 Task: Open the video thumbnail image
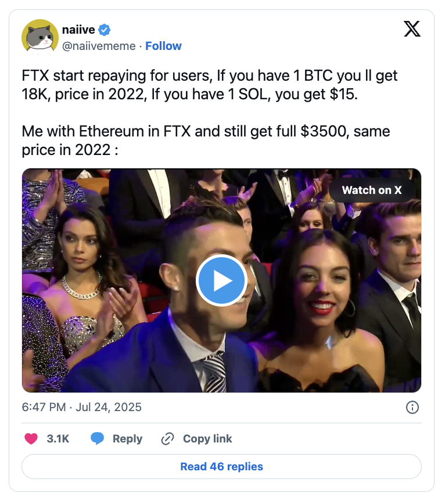point(221,280)
